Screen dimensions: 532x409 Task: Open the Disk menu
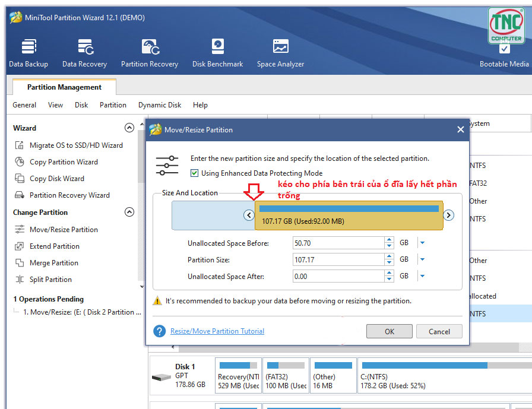81,105
